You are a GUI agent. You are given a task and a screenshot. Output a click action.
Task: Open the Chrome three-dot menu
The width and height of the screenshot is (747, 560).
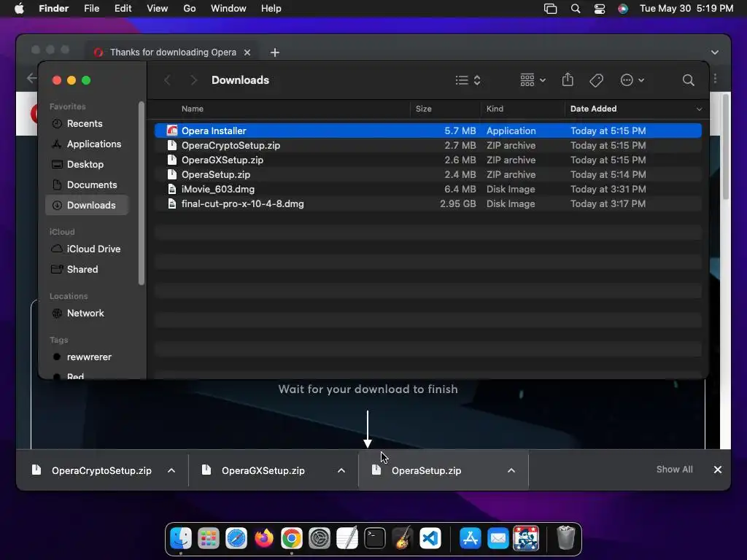tap(715, 78)
